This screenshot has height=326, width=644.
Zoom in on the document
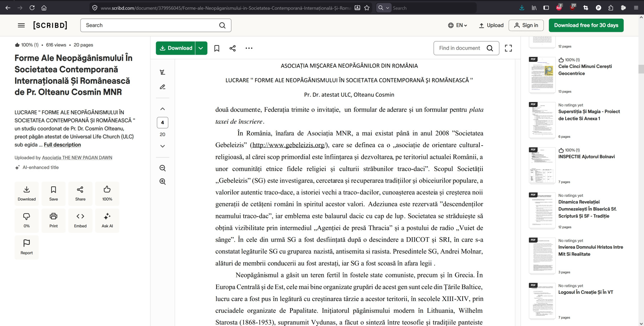(x=162, y=181)
